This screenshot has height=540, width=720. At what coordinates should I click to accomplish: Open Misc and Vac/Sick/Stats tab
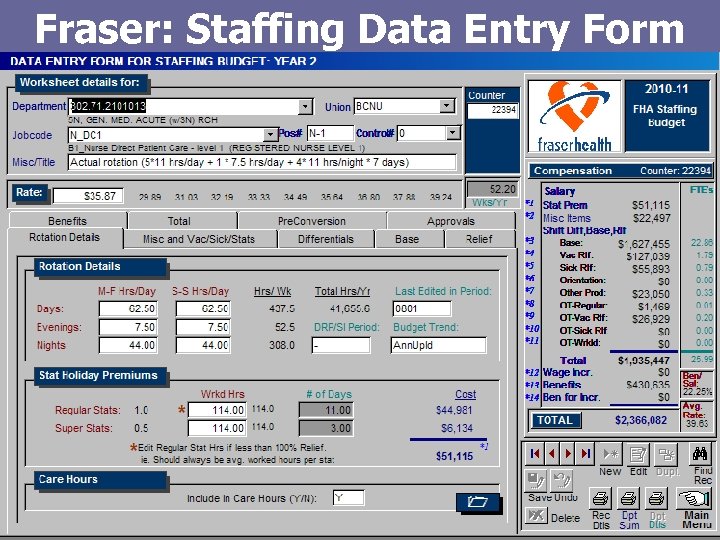click(199, 239)
